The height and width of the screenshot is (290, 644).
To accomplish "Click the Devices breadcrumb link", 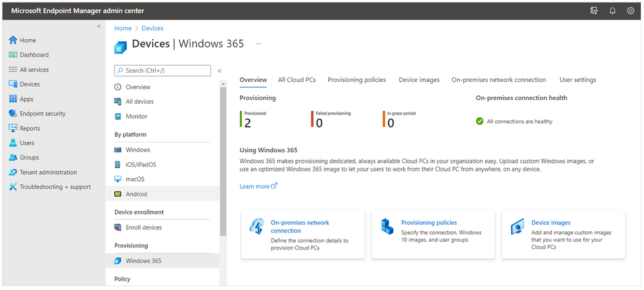I will [152, 28].
